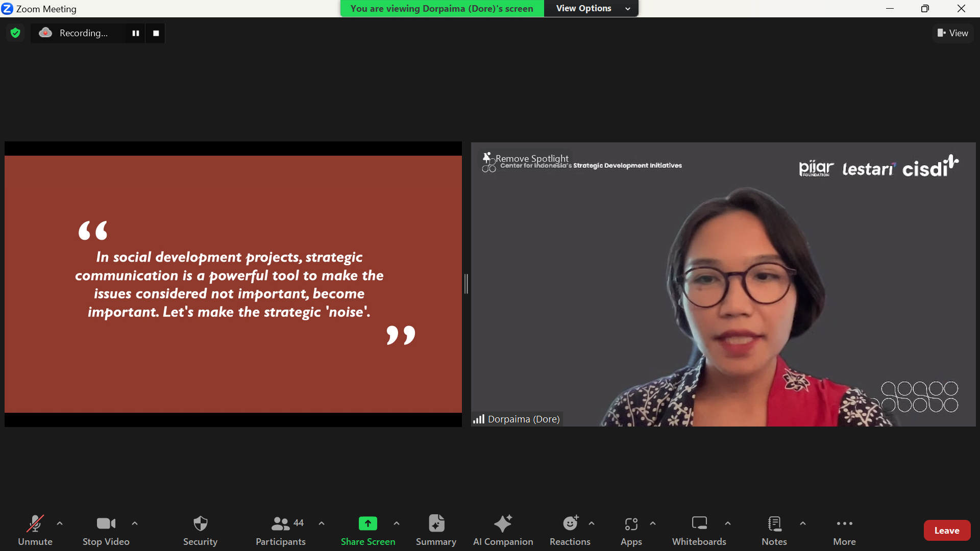Open the Notes panel

(x=774, y=530)
